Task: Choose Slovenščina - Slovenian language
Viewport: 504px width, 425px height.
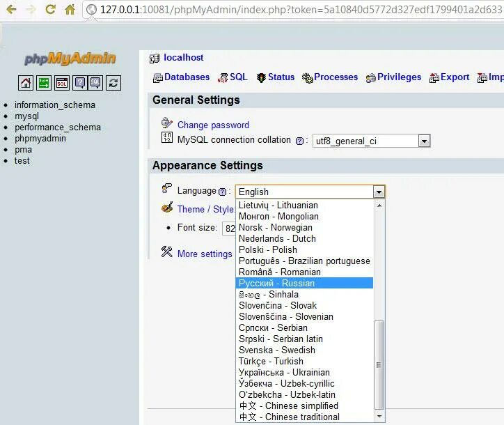Action: coord(304,316)
